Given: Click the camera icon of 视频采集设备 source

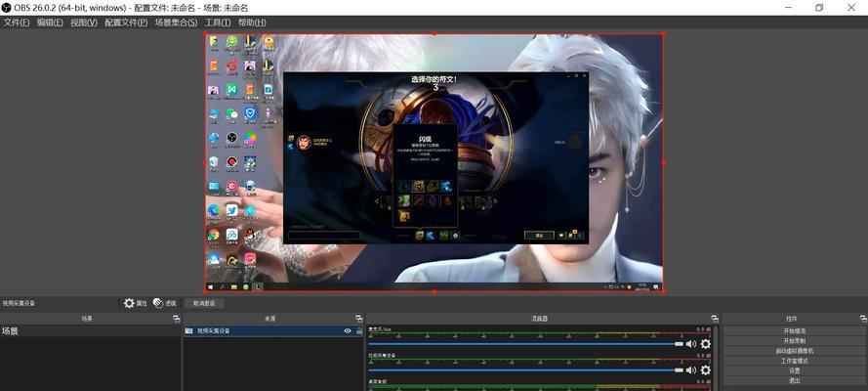Looking at the screenshot, I should 188,330.
